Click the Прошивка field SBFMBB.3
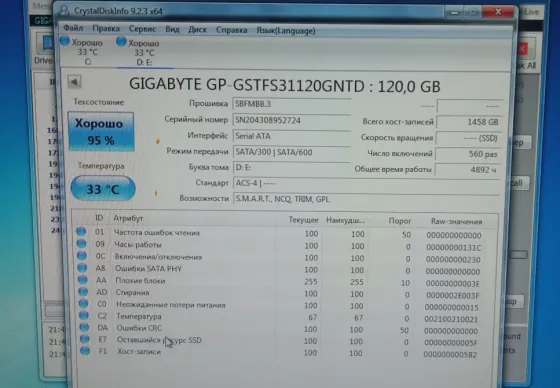 click(x=291, y=104)
